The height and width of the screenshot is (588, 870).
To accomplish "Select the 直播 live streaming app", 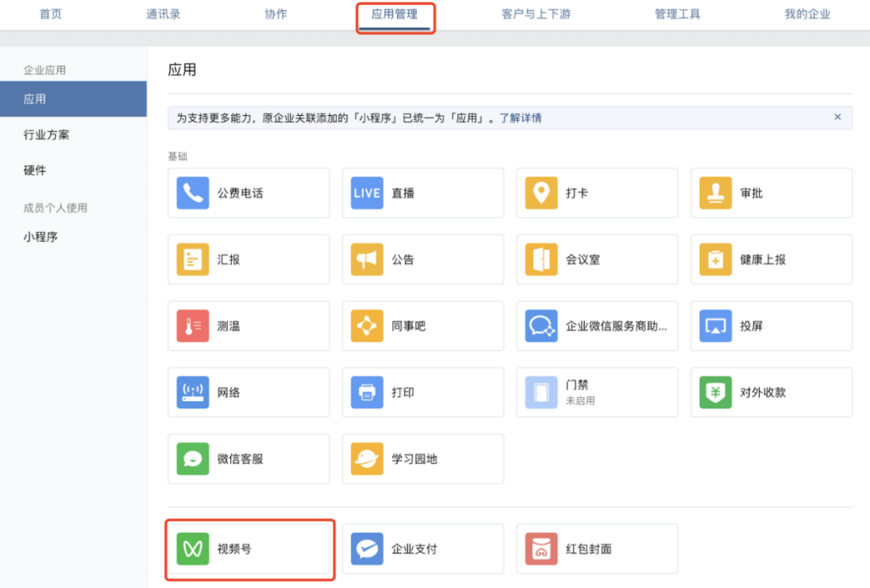I will [x=422, y=193].
